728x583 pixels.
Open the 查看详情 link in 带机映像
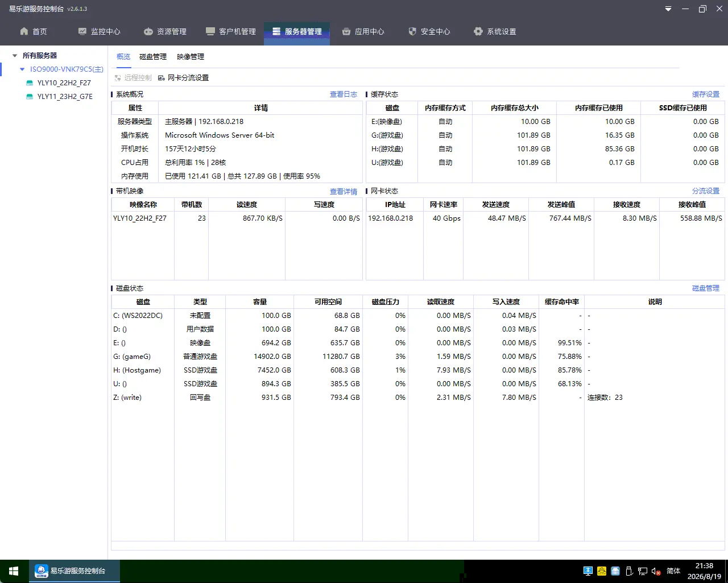[x=344, y=192]
